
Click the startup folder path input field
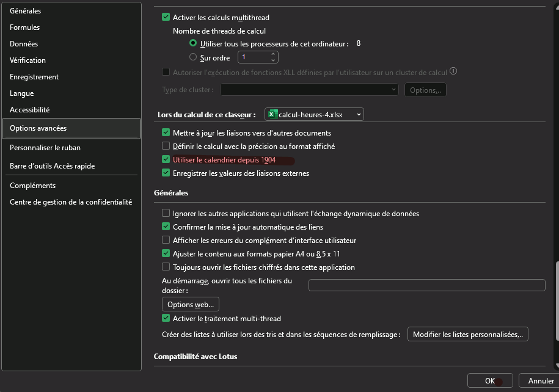tap(426, 285)
